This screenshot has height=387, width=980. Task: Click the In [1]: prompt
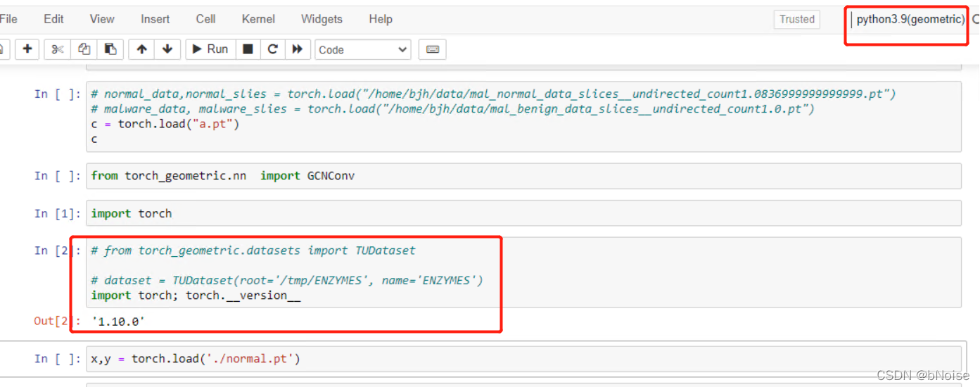coord(58,213)
